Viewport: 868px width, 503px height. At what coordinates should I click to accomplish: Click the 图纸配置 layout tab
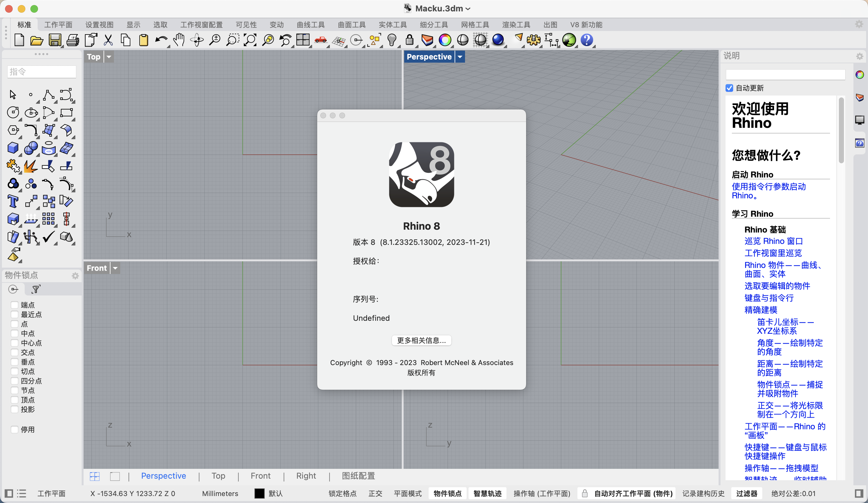[358, 476]
